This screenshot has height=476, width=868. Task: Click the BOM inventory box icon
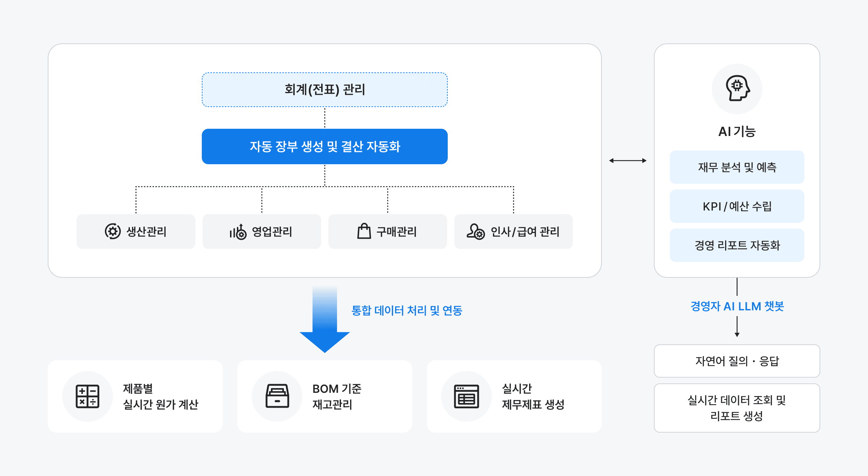pos(277,396)
